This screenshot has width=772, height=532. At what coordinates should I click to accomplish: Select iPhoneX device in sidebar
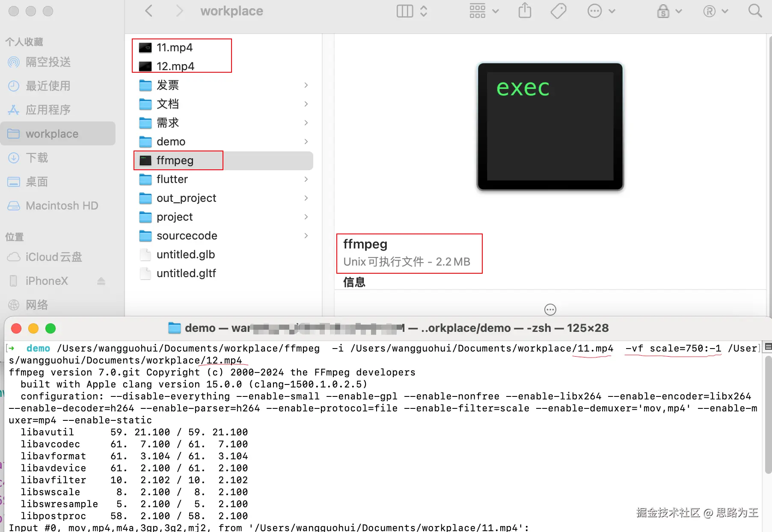click(58, 281)
